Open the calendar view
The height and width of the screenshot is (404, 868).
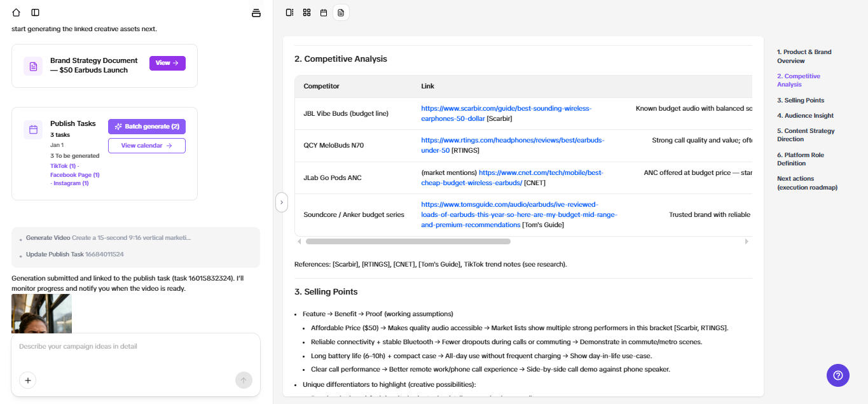[324, 12]
